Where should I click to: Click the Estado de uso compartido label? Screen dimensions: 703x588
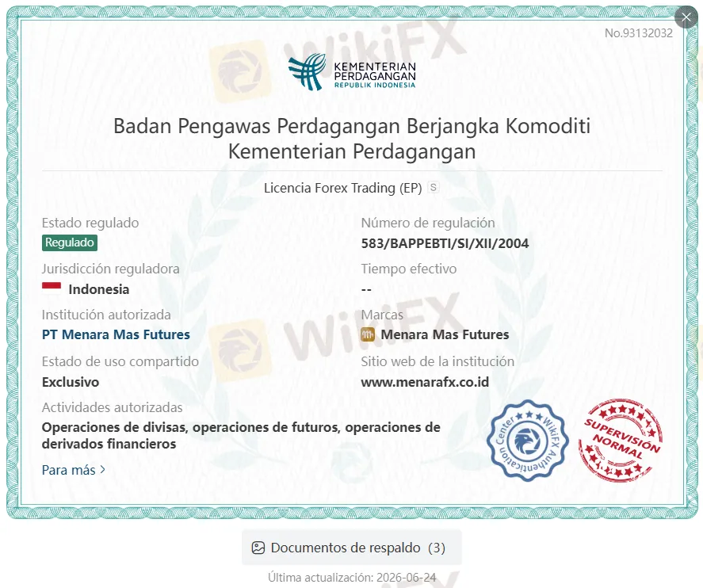point(120,361)
